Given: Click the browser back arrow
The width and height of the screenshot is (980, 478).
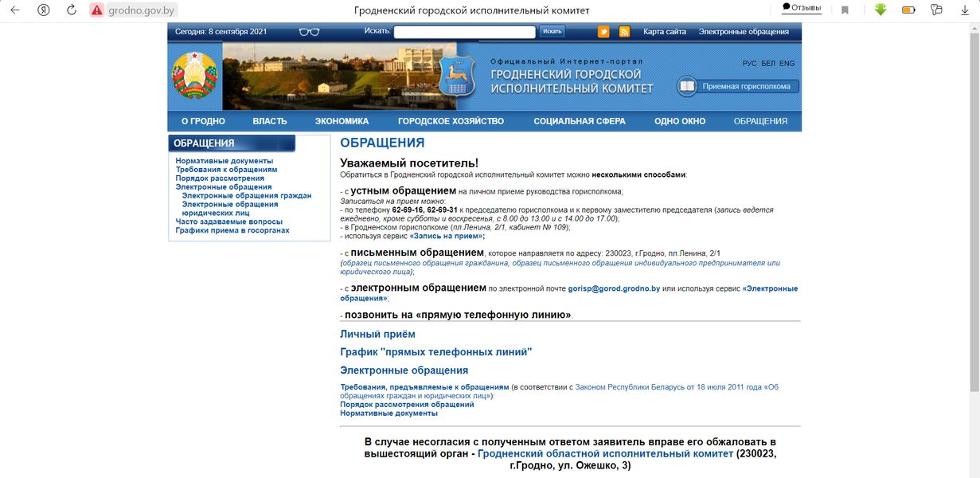Looking at the screenshot, I should pyautogui.click(x=14, y=10).
